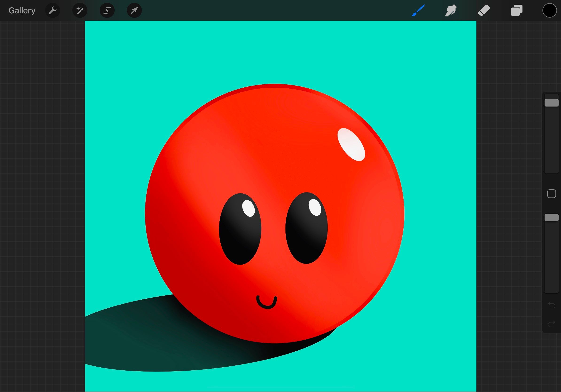The image size is (561, 392).
Task: Open the Gallery view
Action: (x=22, y=11)
